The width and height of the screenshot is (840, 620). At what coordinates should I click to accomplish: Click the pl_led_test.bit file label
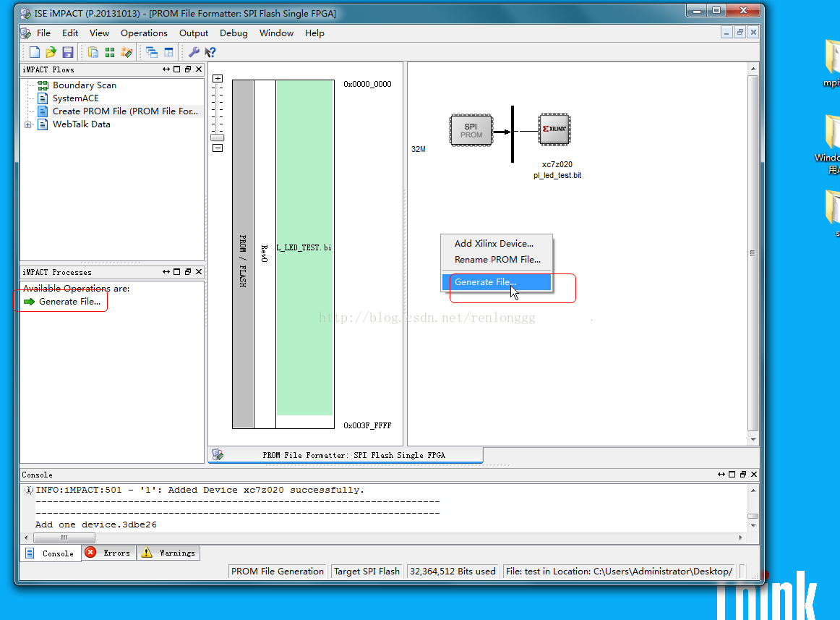(557, 175)
